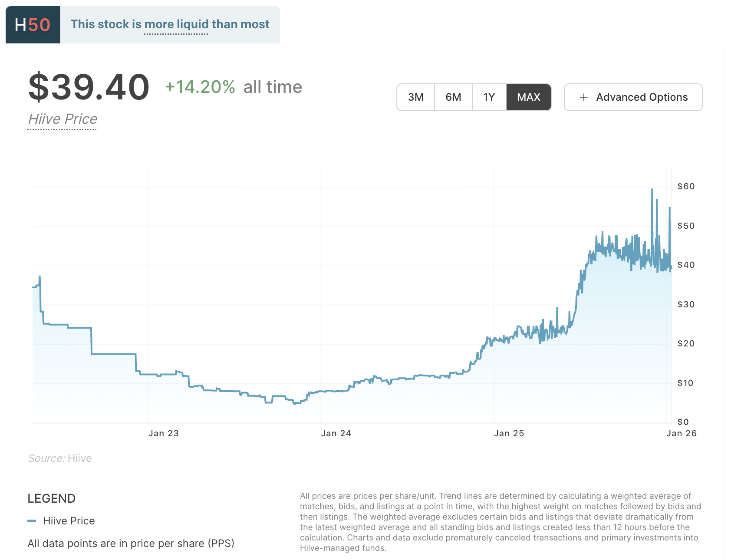Click the H50 logo icon

click(x=32, y=24)
